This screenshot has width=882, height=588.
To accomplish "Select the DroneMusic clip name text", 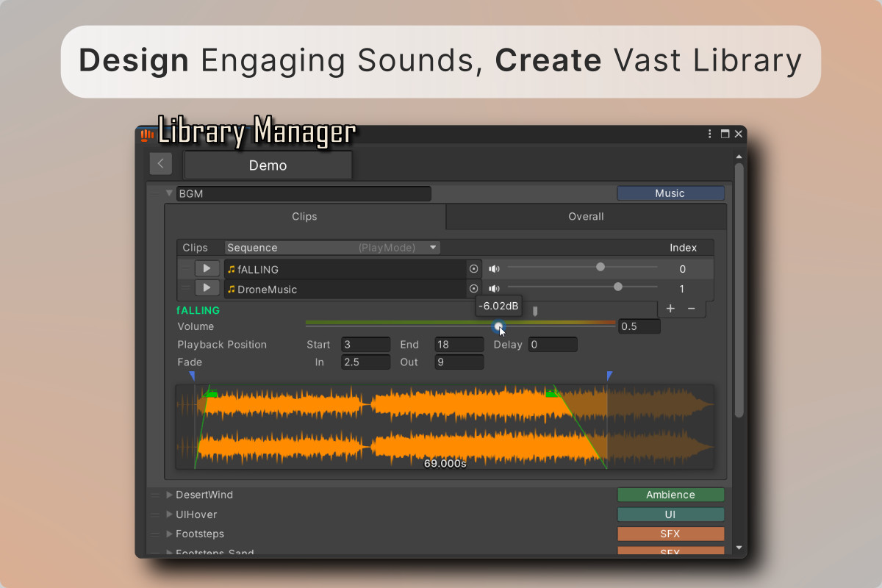I will click(x=268, y=290).
